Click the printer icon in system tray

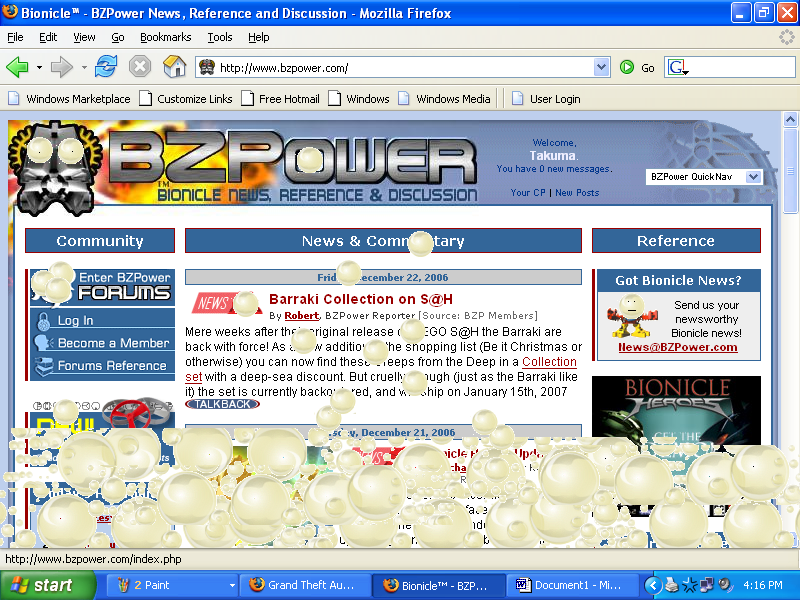coord(672,585)
